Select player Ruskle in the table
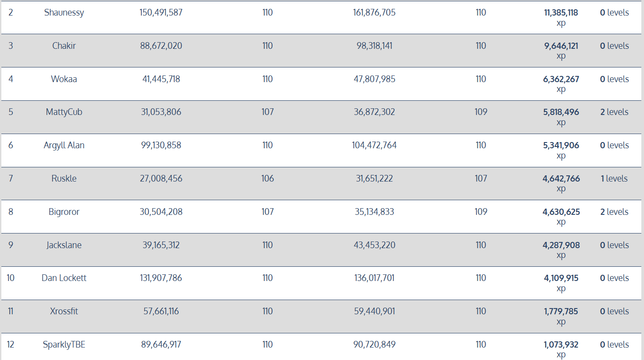 click(64, 179)
